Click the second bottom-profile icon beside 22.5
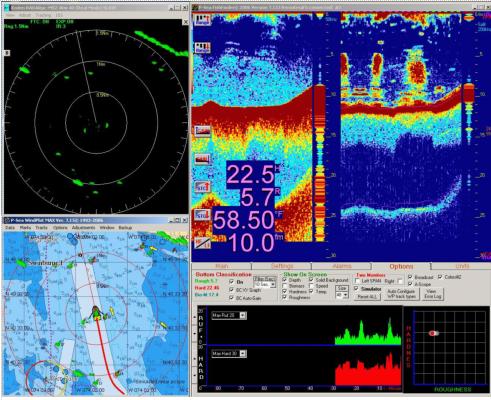This screenshot has width=491, height=400. coord(203,159)
